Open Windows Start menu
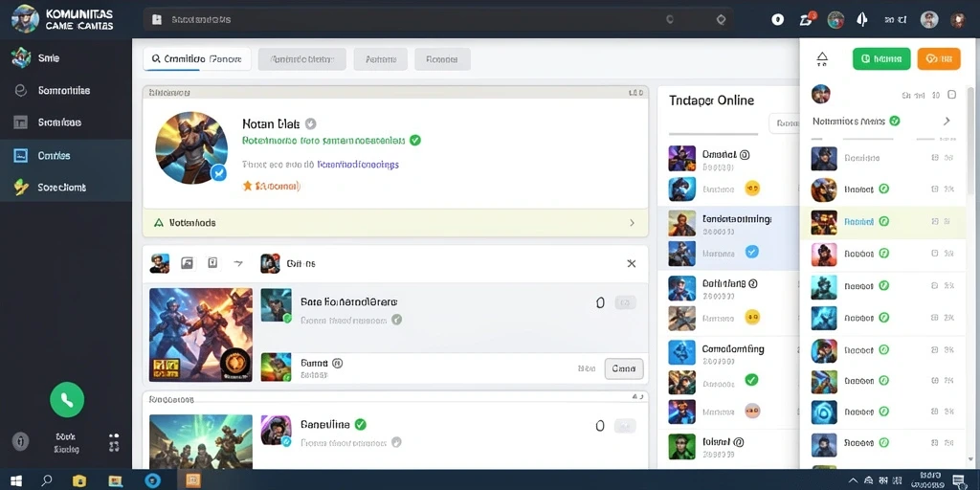 (16, 480)
